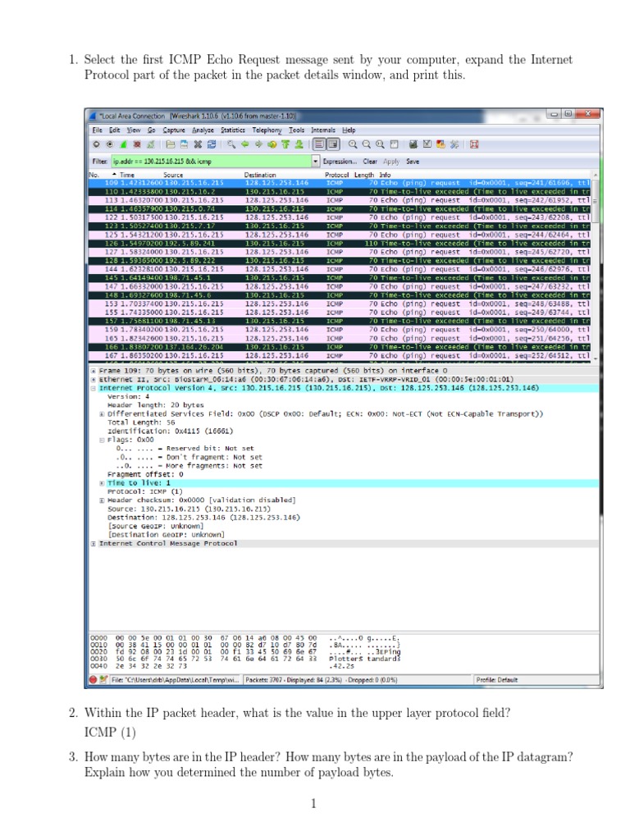Viewport: 630px width, 840px height.
Task: Open the Preferences tools icon
Action: [454, 144]
